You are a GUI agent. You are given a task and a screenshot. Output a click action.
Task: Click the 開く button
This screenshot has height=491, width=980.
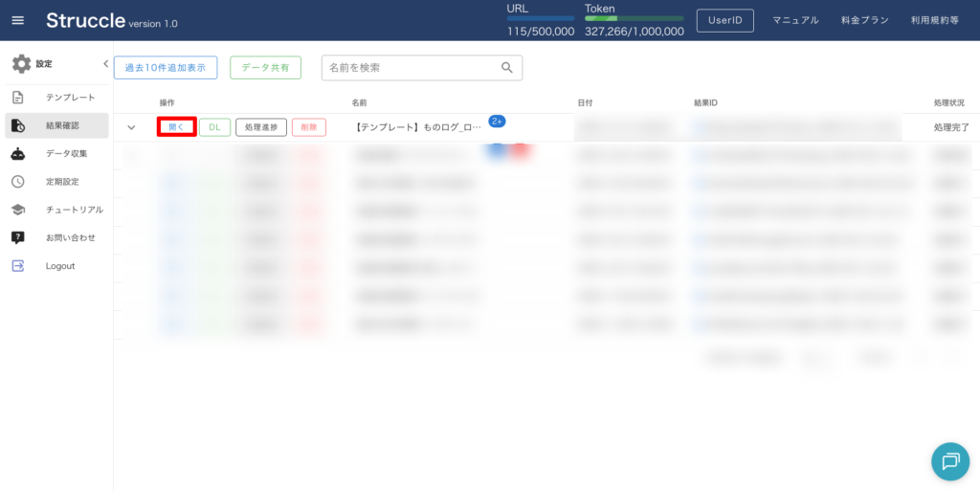(x=177, y=127)
